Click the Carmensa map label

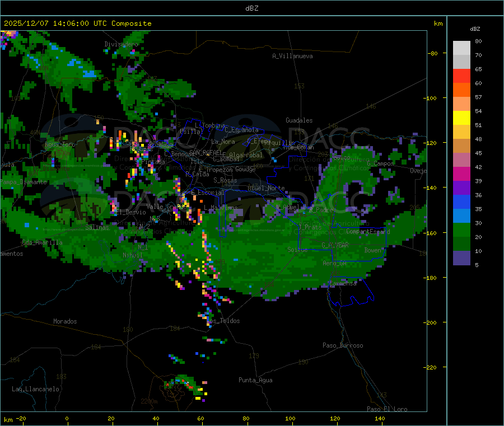coord(343,283)
